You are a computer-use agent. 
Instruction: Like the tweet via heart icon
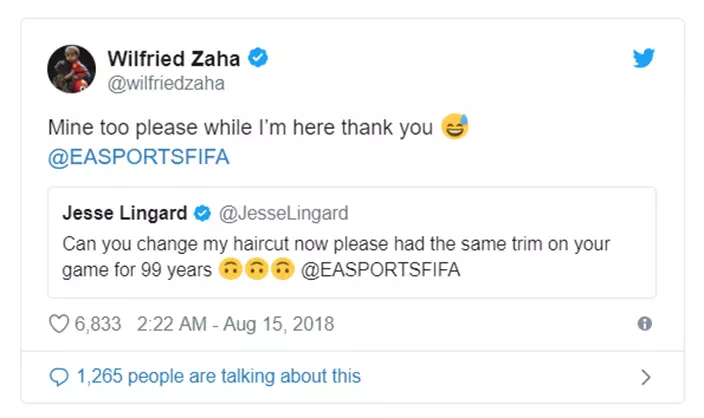[x=59, y=324]
